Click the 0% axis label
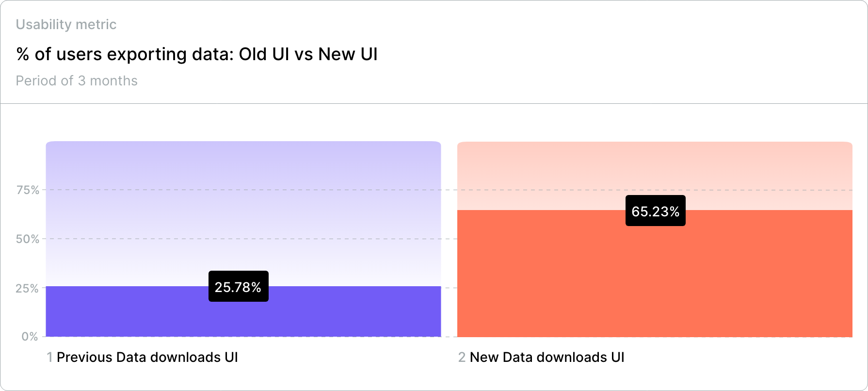The width and height of the screenshot is (868, 391). [30, 337]
